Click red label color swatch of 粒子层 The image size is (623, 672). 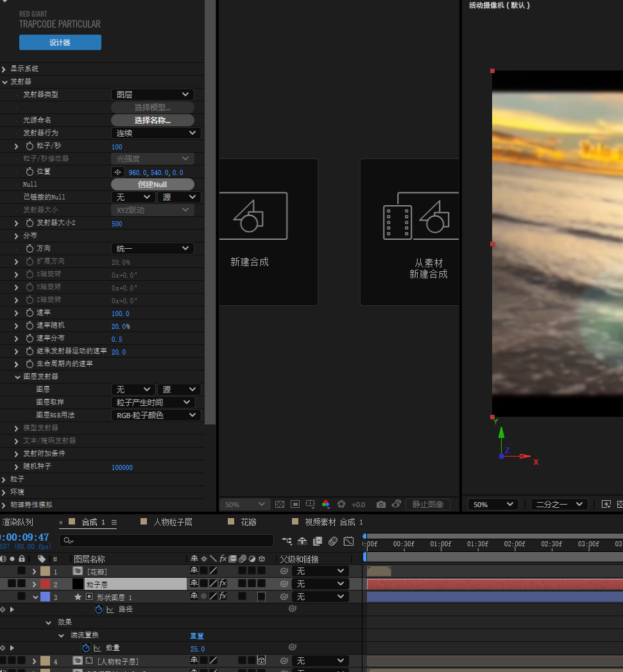45,584
